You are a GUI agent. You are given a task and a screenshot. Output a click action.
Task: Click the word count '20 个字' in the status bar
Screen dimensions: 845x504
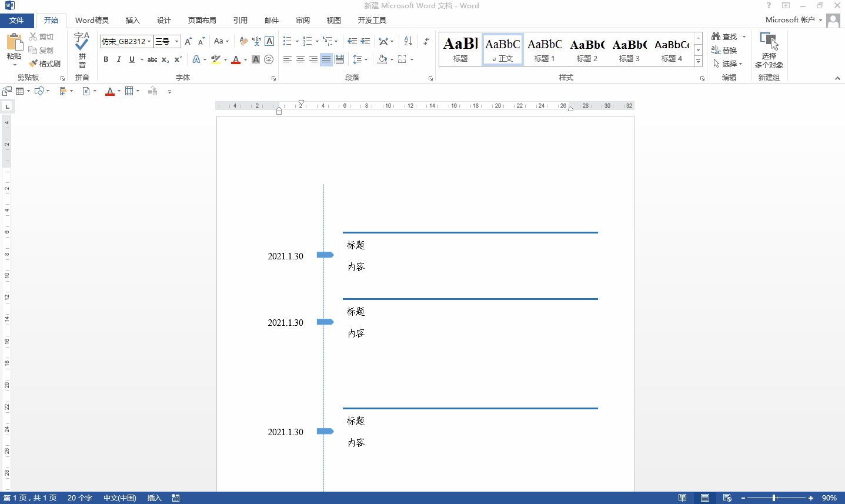coord(80,498)
